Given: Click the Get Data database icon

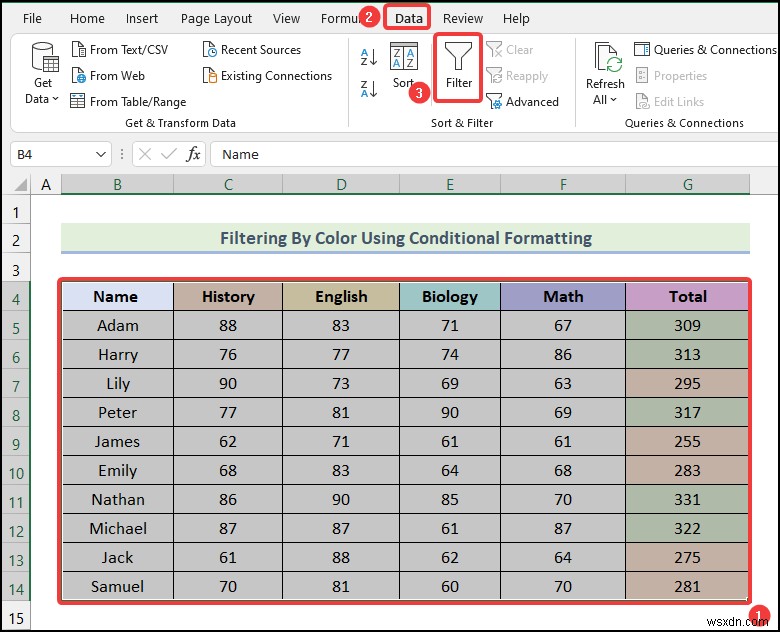Looking at the screenshot, I should point(45,57).
